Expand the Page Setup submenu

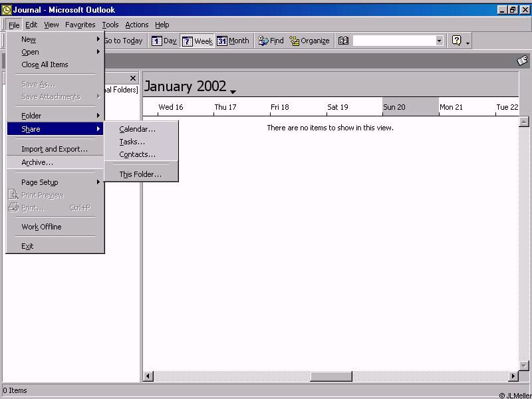pos(55,182)
